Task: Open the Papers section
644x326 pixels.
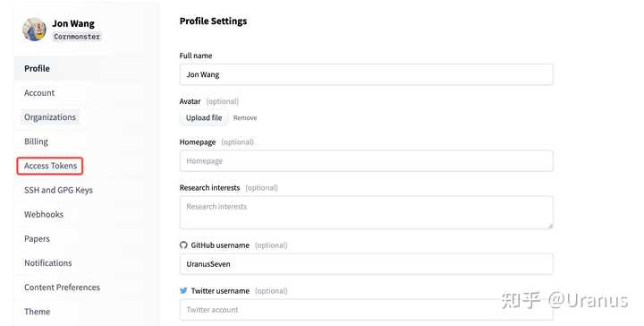Action: (37, 238)
